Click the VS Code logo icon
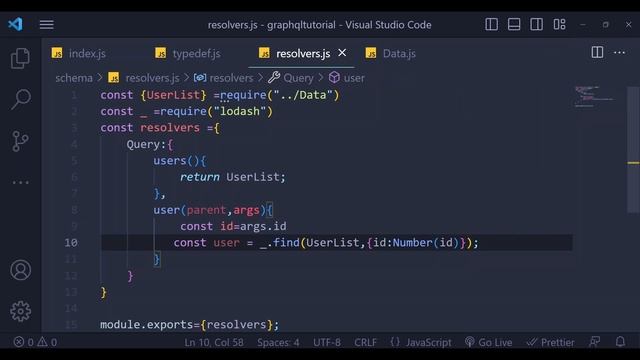The height and width of the screenshot is (360, 640). point(16,24)
